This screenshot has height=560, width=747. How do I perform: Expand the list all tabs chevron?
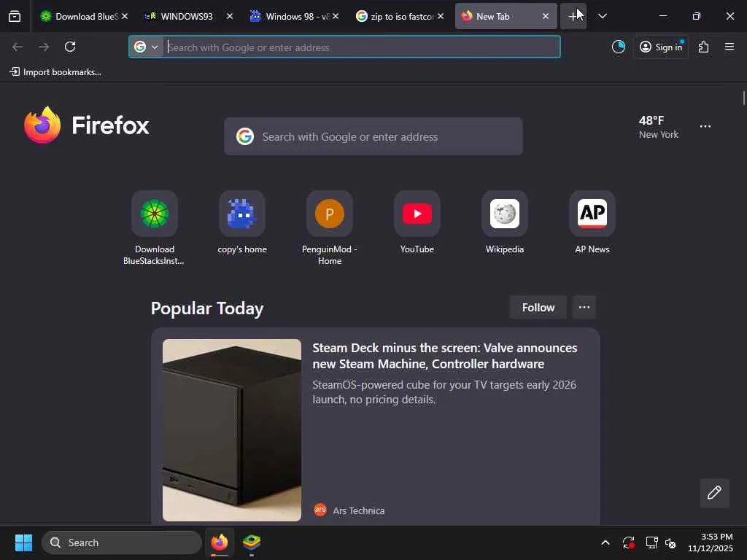[602, 16]
